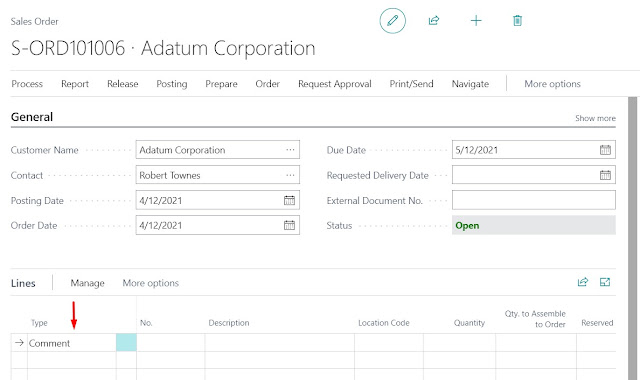640x380 pixels.
Task: Click the Description column header
Action: click(229, 323)
